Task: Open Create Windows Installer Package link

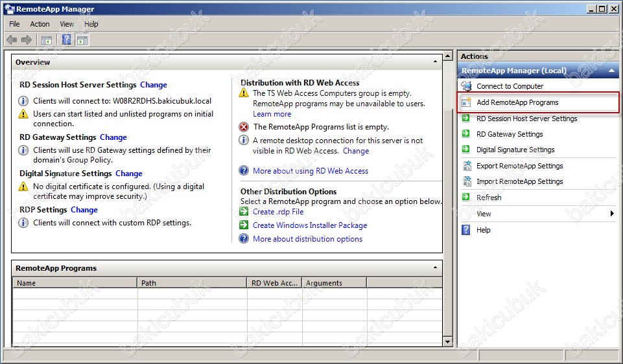Action: point(310,225)
